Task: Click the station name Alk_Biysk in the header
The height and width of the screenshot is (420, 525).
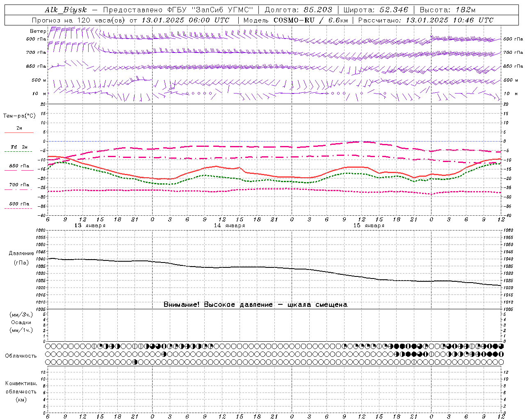Action: coord(66,10)
